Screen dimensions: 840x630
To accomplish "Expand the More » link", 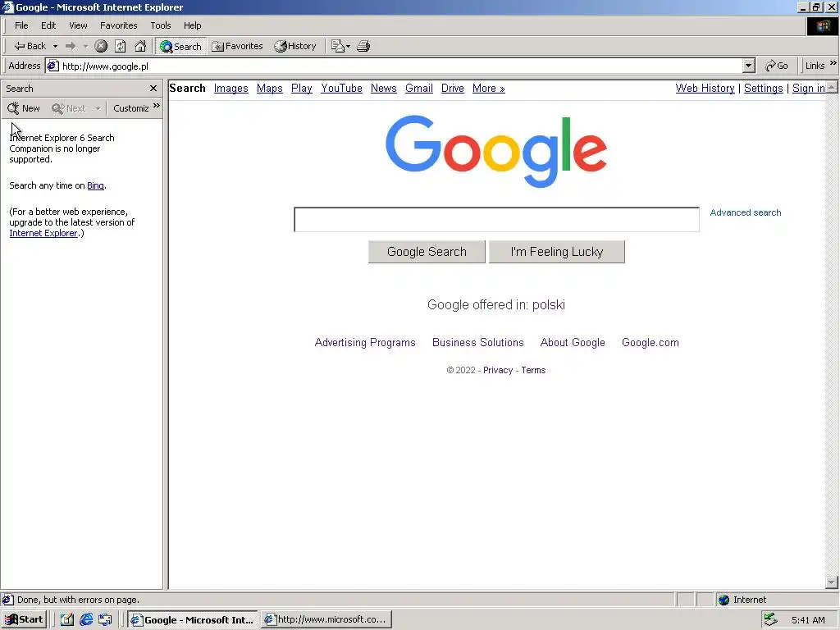I will pos(489,89).
